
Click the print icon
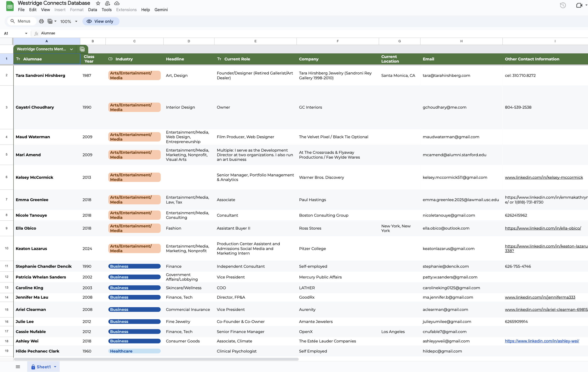[x=41, y=21]
